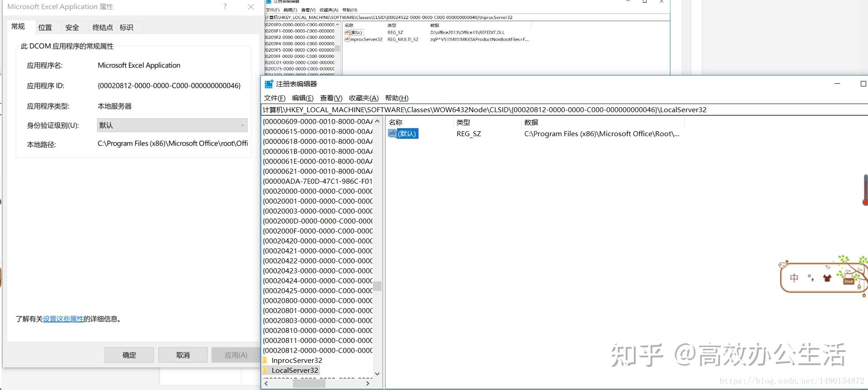Select the {00020420-0000-0000-C000 key
The height and width of the screenshot is (390, 868).
pyautogui.click(x=318, y=241)
